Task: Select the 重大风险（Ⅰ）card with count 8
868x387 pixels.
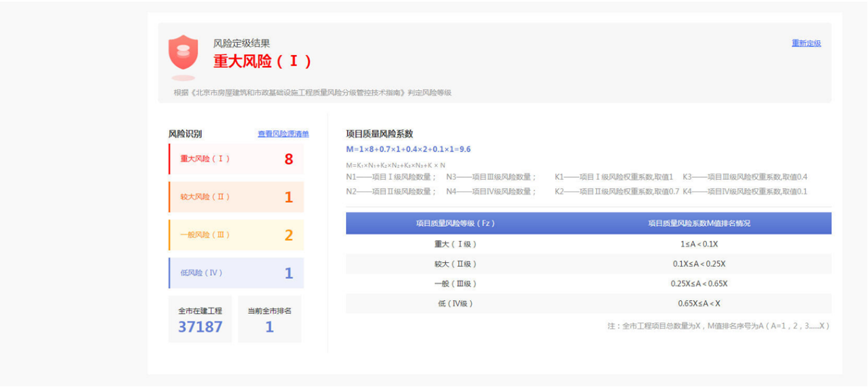Action: pos(236,159)
